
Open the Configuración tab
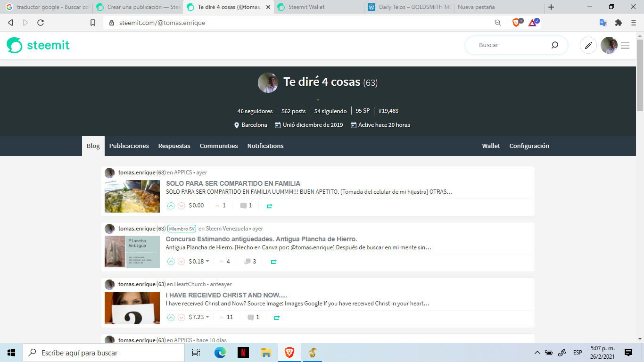pos(529,146)
